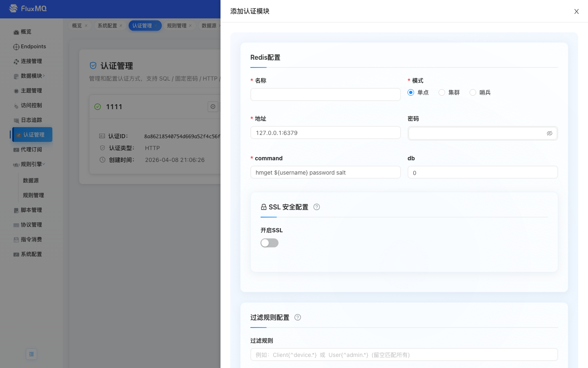Click the 1111 card title
The width and height of the screenshot is (588, 368).
(x=114, y=107)
